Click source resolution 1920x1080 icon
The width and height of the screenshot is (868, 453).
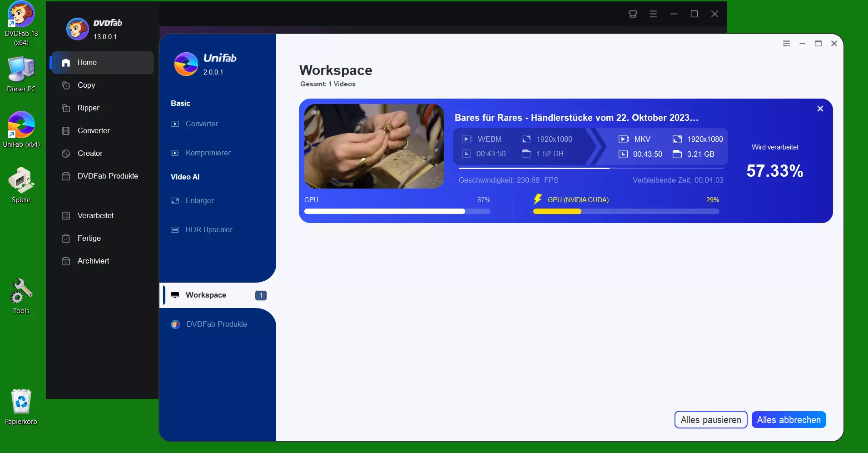point(526,139)
